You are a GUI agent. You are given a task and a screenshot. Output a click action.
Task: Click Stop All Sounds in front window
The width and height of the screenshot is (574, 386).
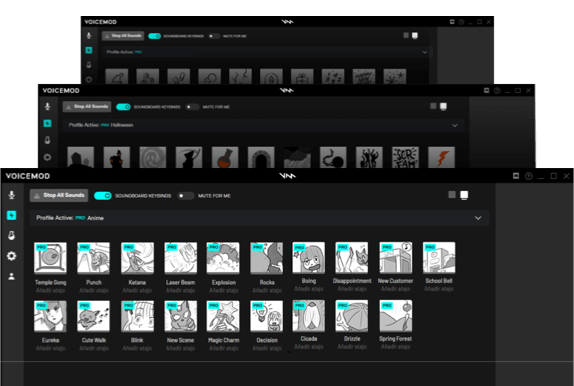59,195
